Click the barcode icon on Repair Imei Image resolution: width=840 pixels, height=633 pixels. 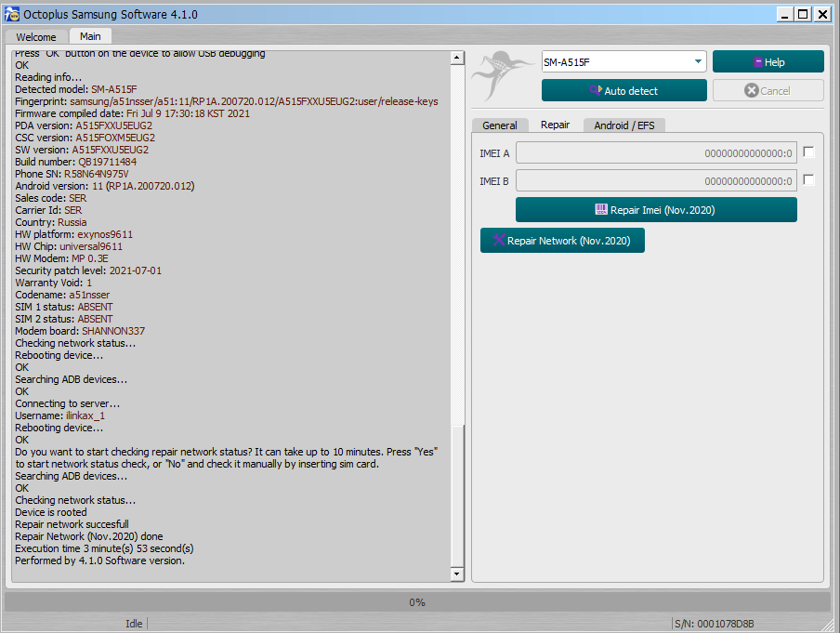click(601, 209)
